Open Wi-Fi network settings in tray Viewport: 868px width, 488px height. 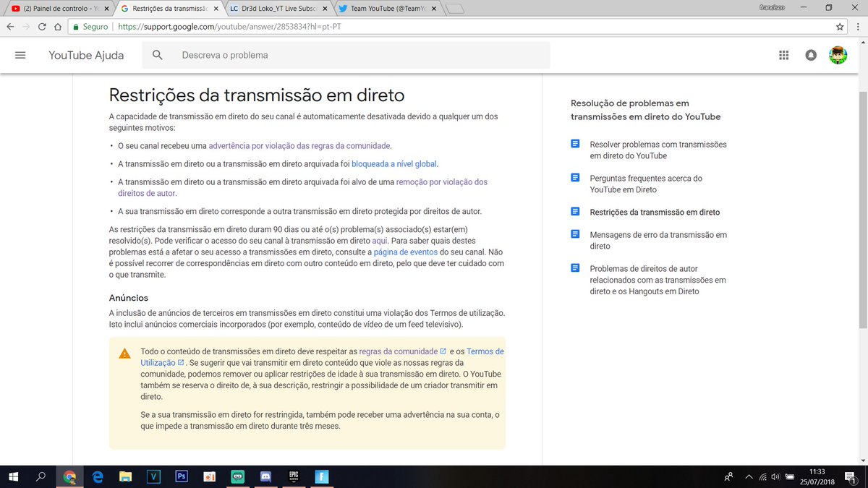click(x=762, y=476)
